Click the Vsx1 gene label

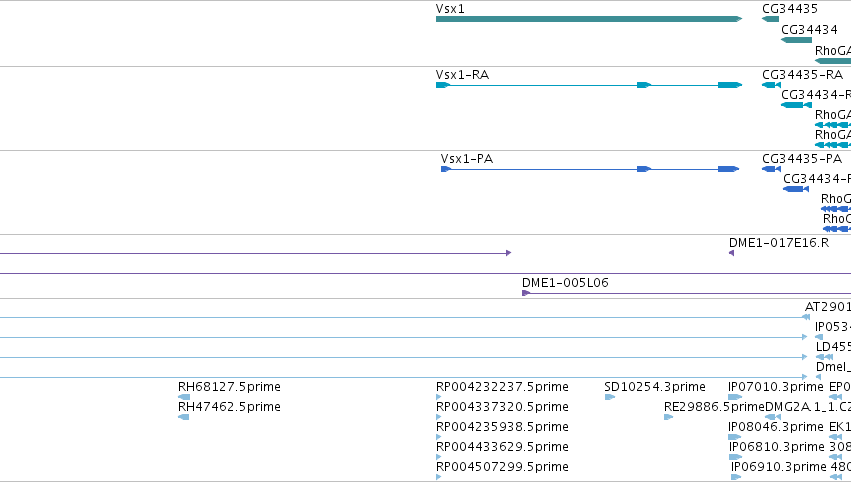(x=450, y=9)
